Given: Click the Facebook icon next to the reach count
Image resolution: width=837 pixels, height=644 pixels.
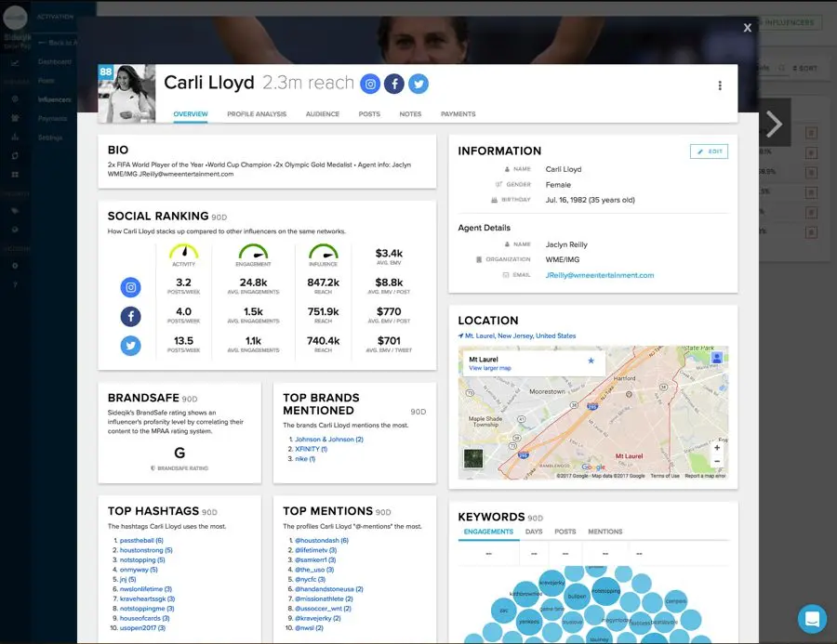Looking at the screenshot, I should point(393,83).
